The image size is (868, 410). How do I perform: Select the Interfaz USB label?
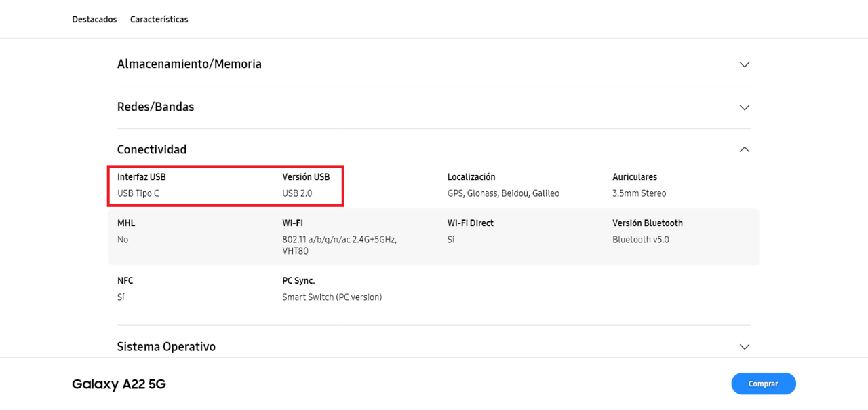[142, 177]
